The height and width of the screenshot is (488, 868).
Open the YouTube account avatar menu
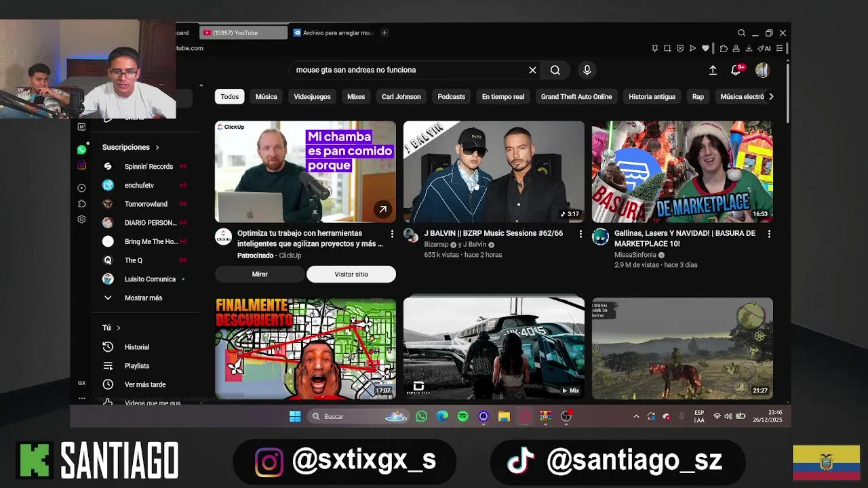click(762, 70)
